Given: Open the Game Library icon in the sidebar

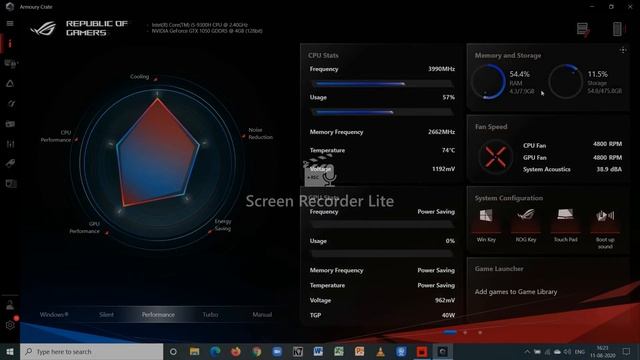Looking at the screenshot, I should click(10, 124).
